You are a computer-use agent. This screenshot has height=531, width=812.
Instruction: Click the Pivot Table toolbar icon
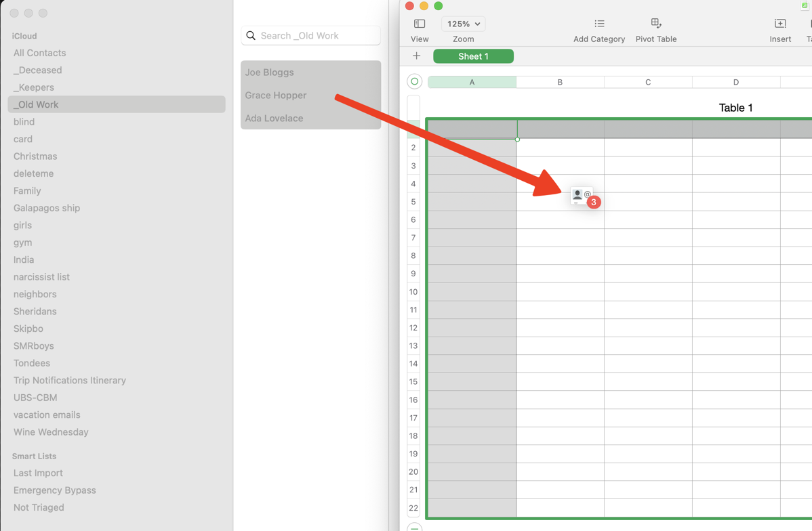tap(655, 24)
